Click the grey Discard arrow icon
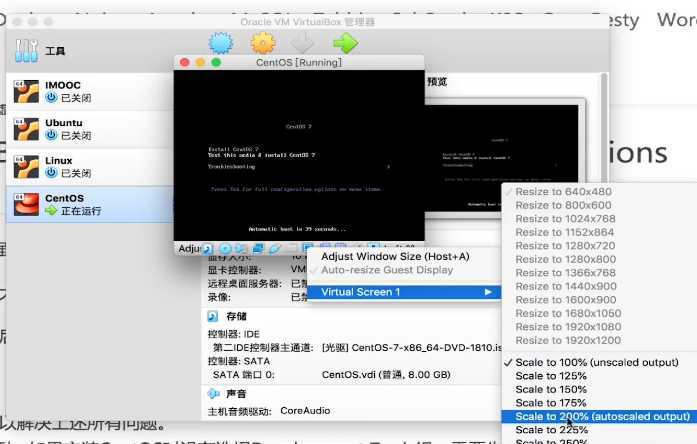Image resolution: width=697 pixels, height=444 pixels. tap(302, 43)
